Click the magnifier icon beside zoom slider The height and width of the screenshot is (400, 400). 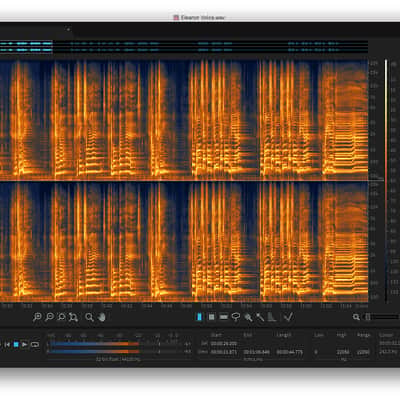click(356, 317)
